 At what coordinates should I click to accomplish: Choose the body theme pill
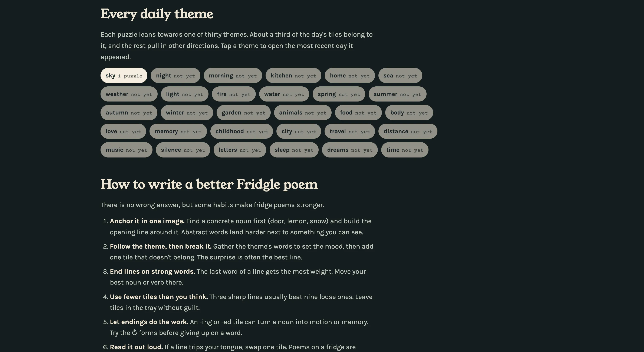click(409, 113)
